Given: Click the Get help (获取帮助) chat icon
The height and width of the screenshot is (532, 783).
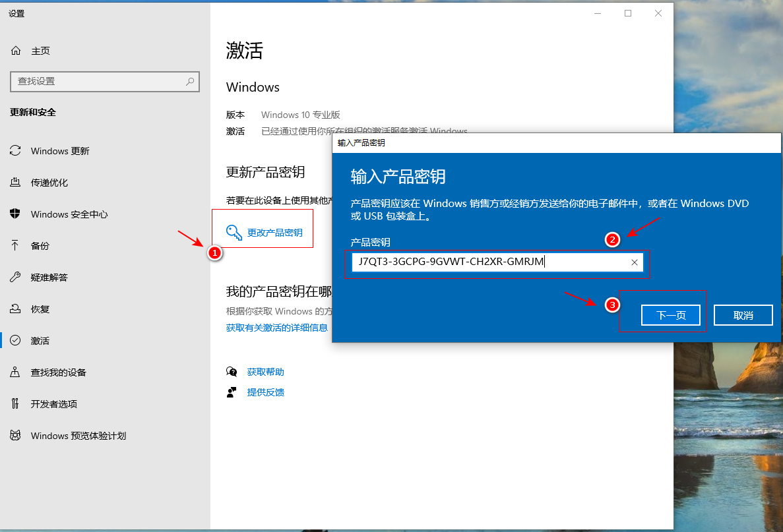Looking at the screenshot, I should pyautogui.click(x=231, y=372).
